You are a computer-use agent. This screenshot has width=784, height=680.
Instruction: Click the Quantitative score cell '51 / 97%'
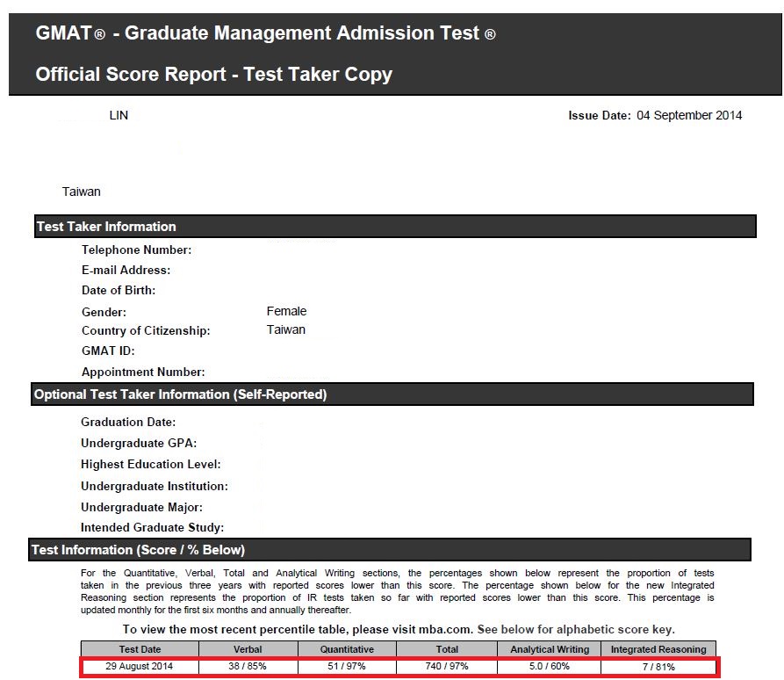click(x=347, y=667)
